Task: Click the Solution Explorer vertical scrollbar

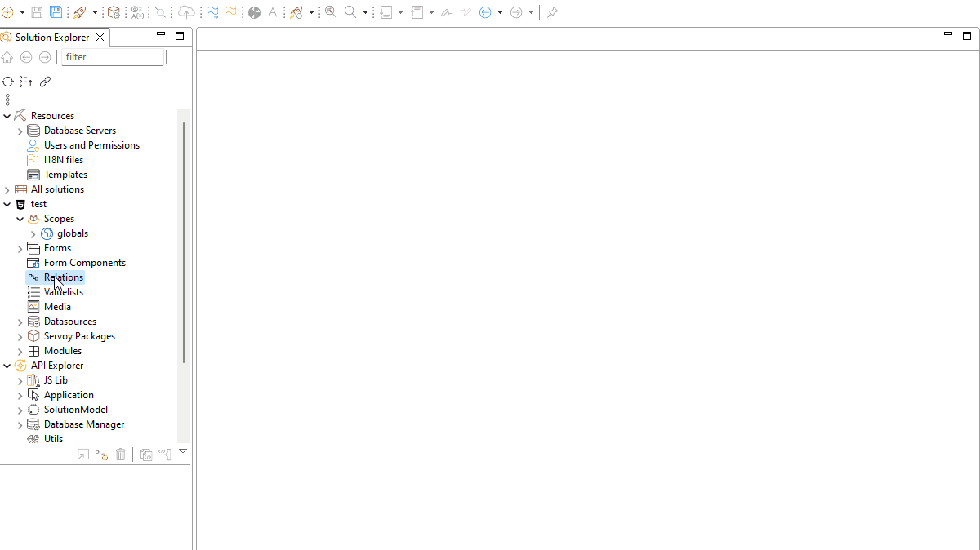Action: [x=184, y=245]
